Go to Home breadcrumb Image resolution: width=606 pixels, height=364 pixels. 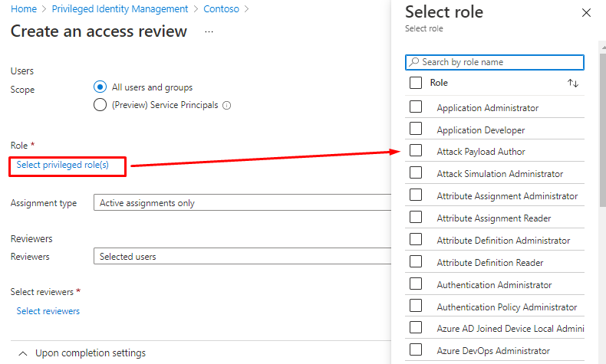click(24, 9)
